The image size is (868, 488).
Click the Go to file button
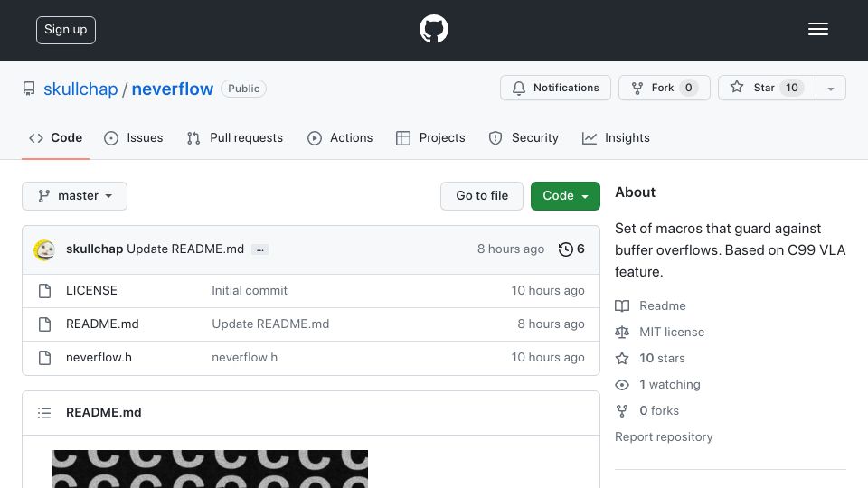coord(482,196)
